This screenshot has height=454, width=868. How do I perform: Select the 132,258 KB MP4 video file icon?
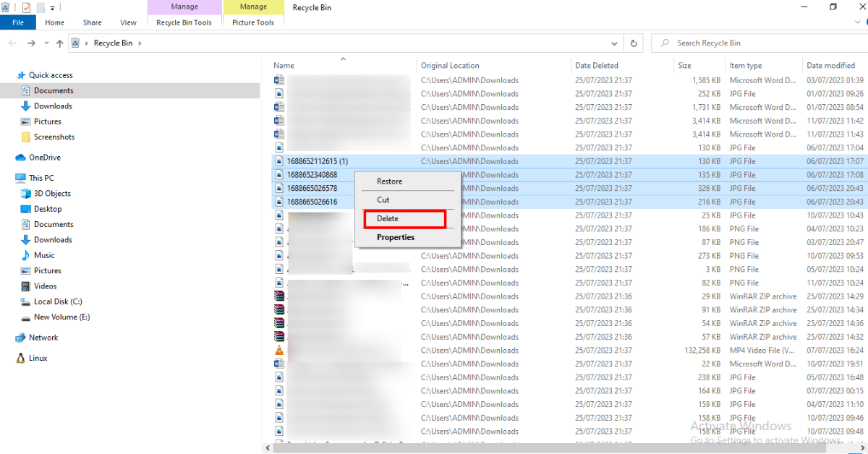pos(280,351)
